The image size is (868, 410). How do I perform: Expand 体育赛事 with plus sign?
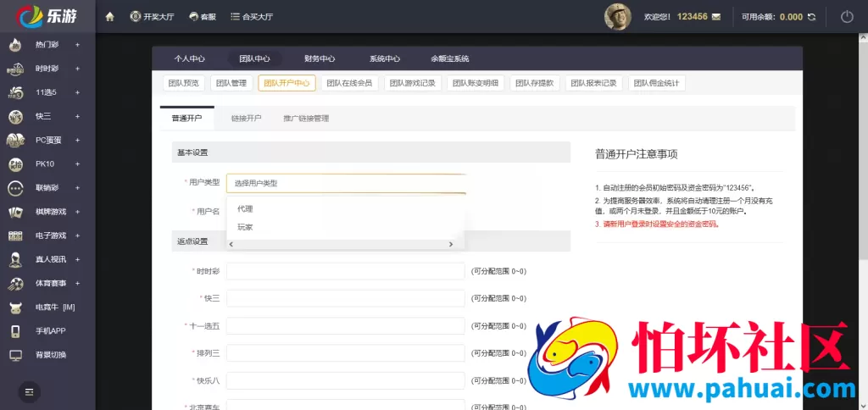[x=77, y=283]
